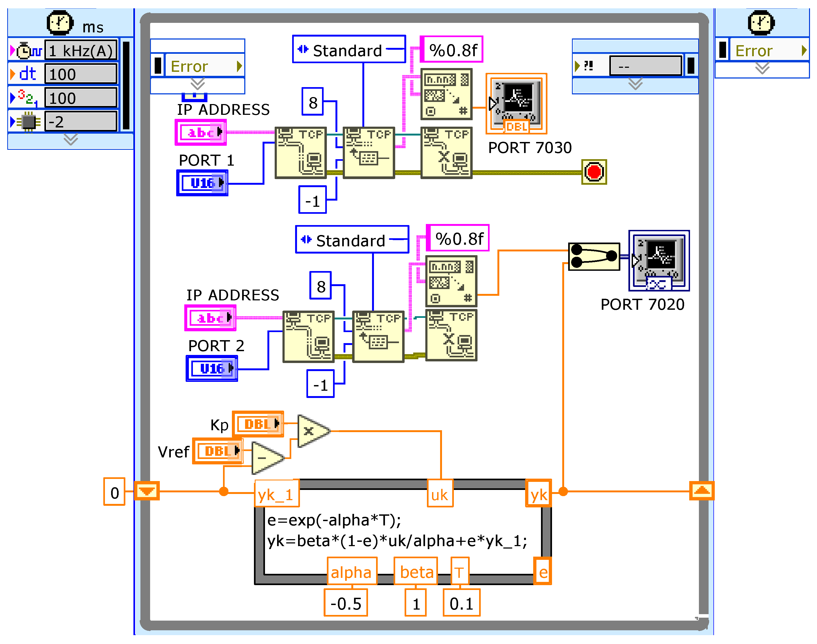This screenshot has width=817, height=644.
Task: Select the Bundle node before PORT 7020 chart
Action: [x=594, y=257]
